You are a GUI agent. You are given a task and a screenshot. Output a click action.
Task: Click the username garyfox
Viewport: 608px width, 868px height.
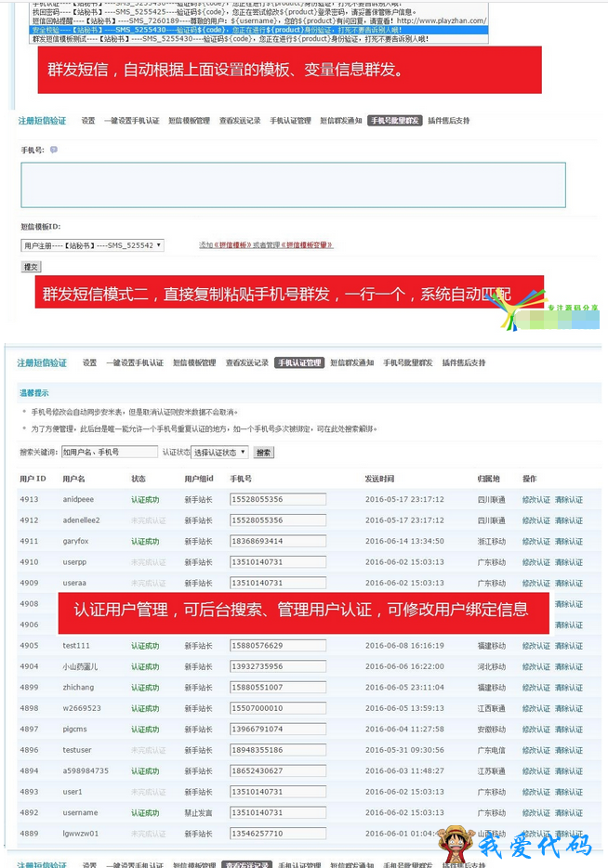[x=75, y=541]
